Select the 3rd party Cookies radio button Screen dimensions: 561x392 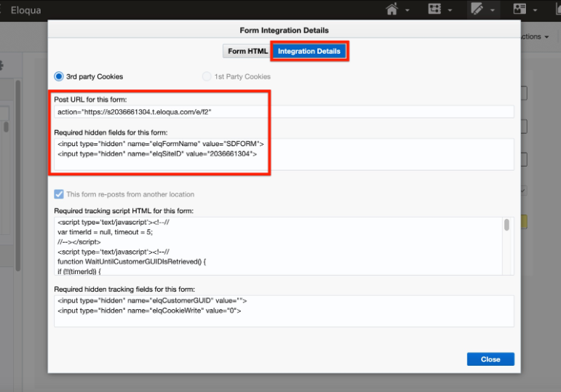pos(59,76)
